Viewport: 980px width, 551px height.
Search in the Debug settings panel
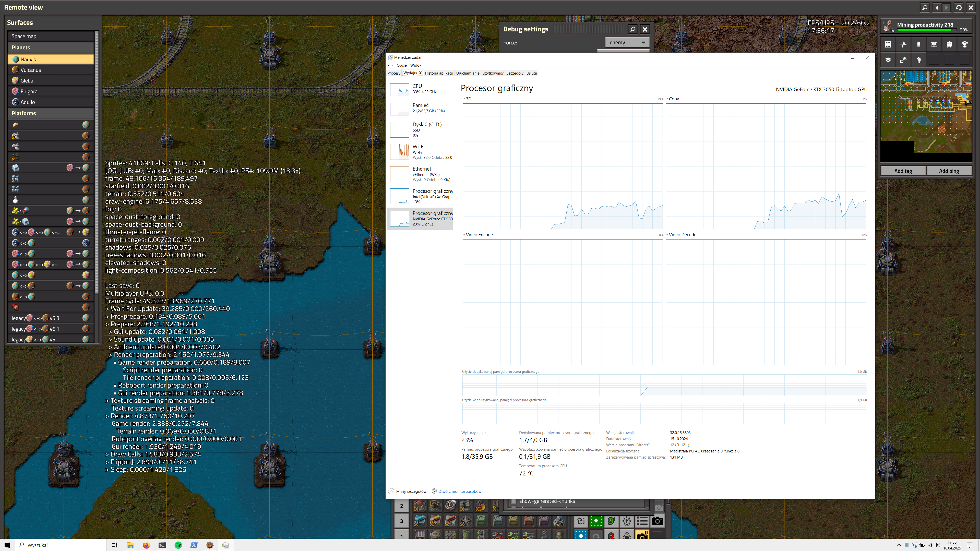632,29
